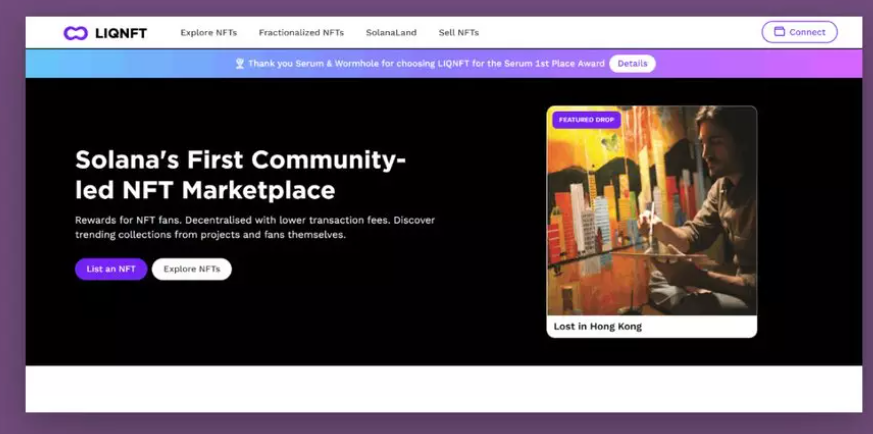Connect a wallet with Connect button

point(800,32)
